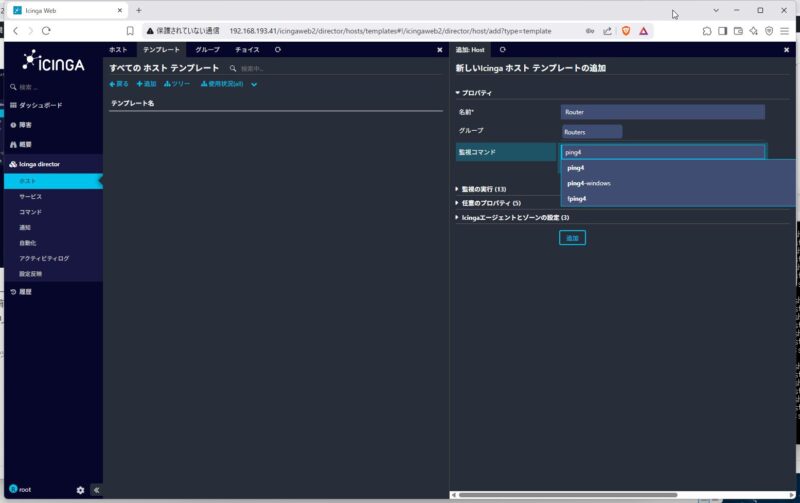
Task: Open dropdown chevron beside 使用状況
Action: tap(254, 85)
